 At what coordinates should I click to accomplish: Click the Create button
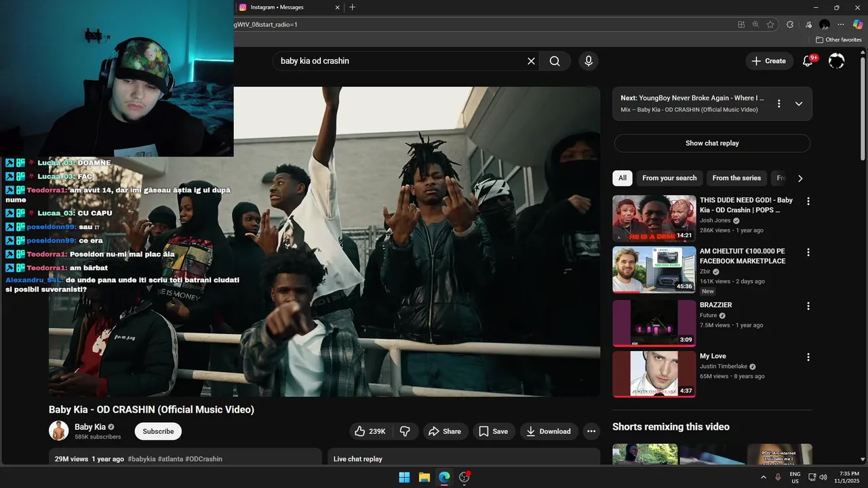[x=768, y=61]
